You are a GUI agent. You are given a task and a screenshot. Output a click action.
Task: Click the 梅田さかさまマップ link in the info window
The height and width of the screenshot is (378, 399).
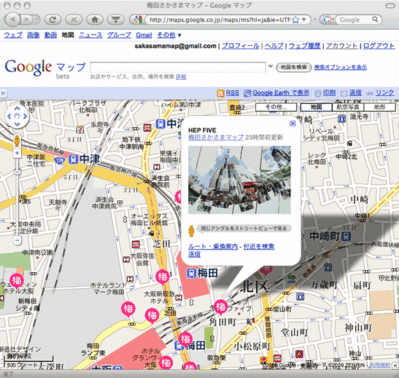pyautogui.click(x=216, y=137)
